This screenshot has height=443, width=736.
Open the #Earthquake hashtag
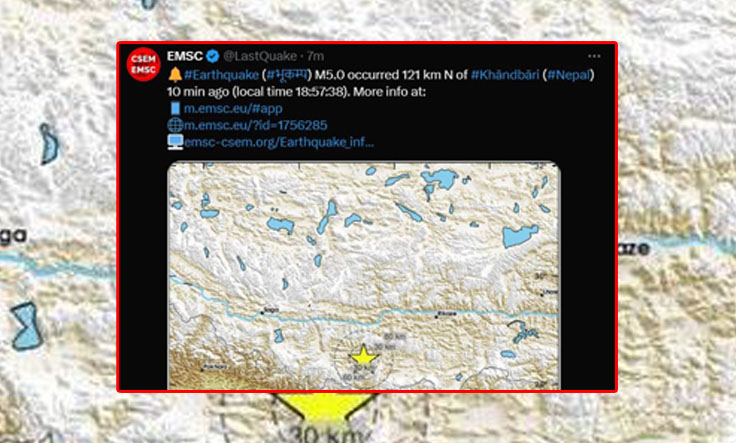coord(221,75)
